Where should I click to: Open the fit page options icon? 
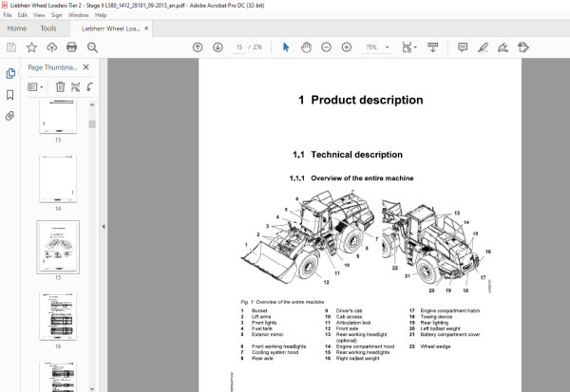click(408, 47)
